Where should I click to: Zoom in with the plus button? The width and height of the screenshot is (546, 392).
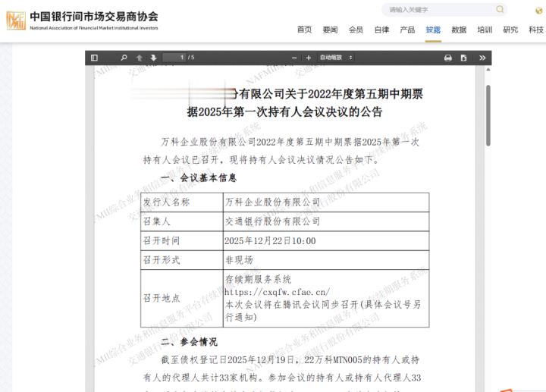pyautogui.click(x=308, y=58)
